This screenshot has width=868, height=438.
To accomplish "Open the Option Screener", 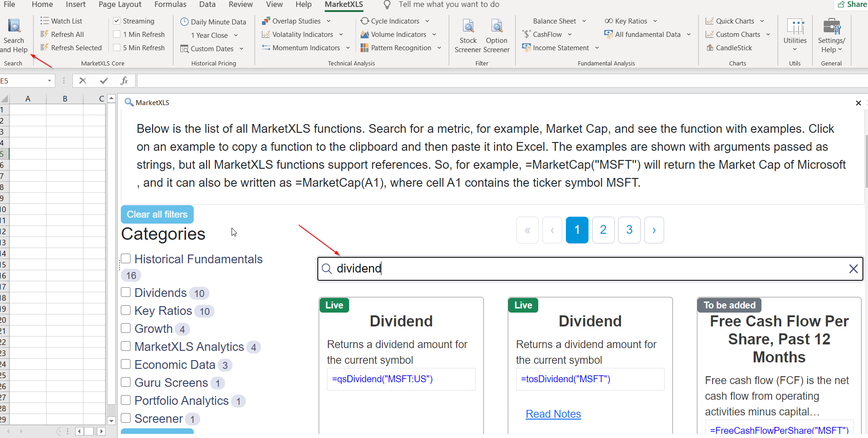I will click(x=497, y=32).
